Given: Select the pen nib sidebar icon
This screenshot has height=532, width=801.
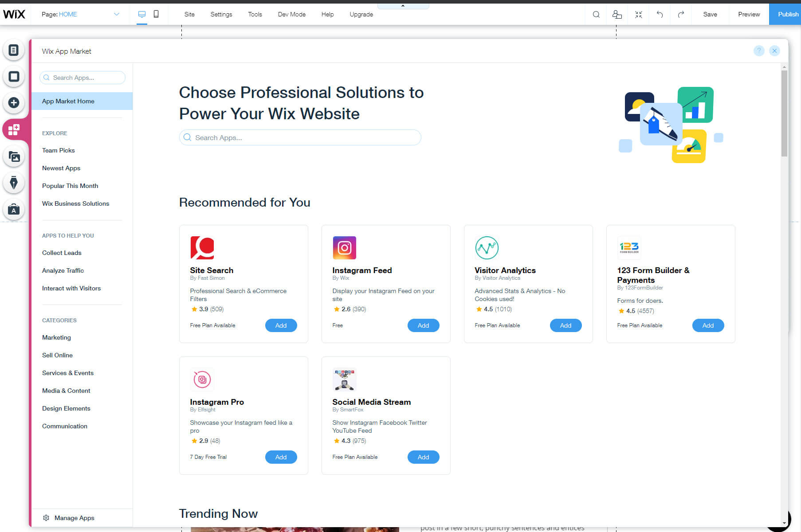Looking at the screenshot, I should click(x=14, y=183).
